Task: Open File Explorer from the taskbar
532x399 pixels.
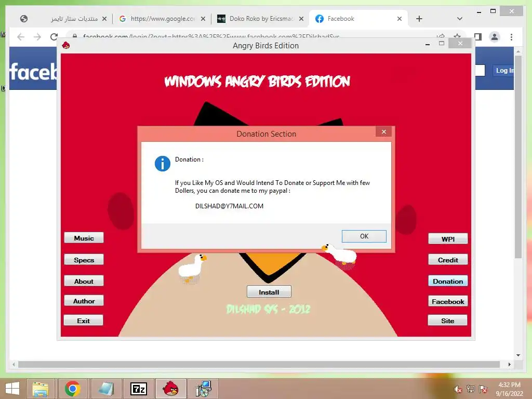Action: point(41,389)
